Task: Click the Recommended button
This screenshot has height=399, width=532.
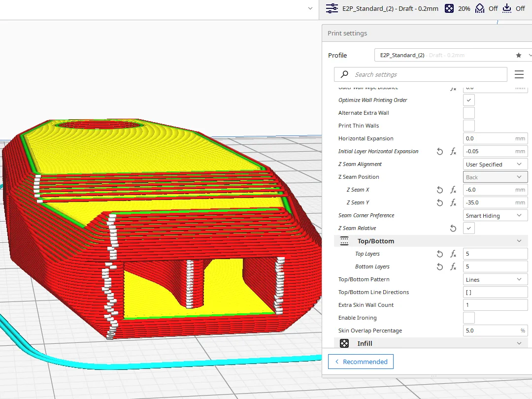Action: click(x=361, y=362)
